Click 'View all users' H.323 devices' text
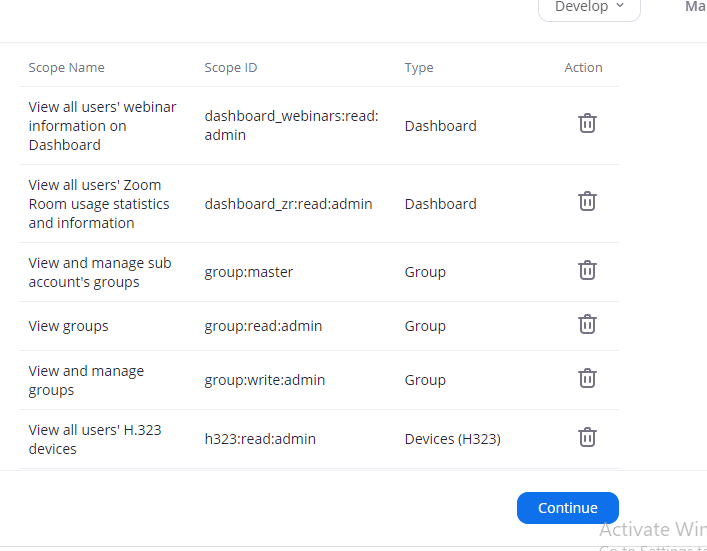Screen dimensions: 707x551 pos(94,439)
